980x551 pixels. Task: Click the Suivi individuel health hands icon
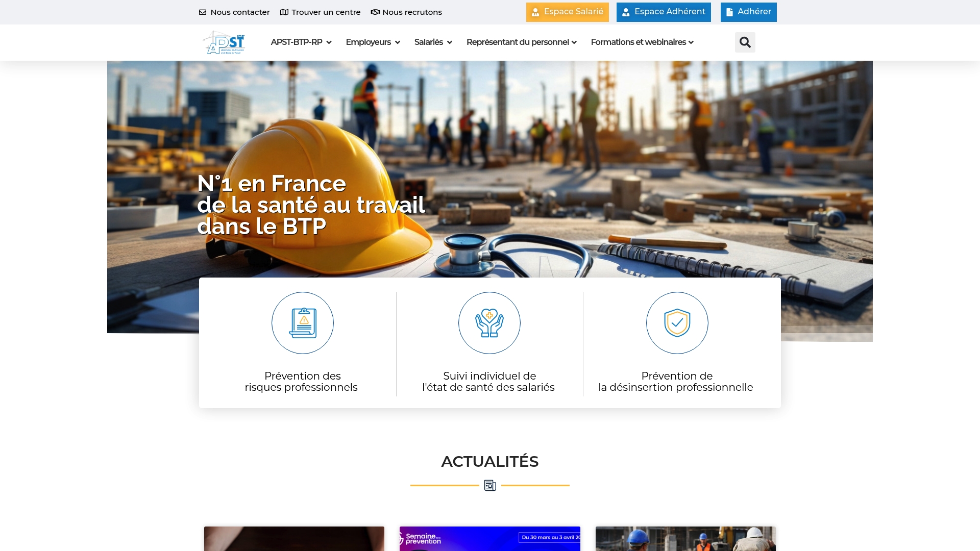(489, 322)
